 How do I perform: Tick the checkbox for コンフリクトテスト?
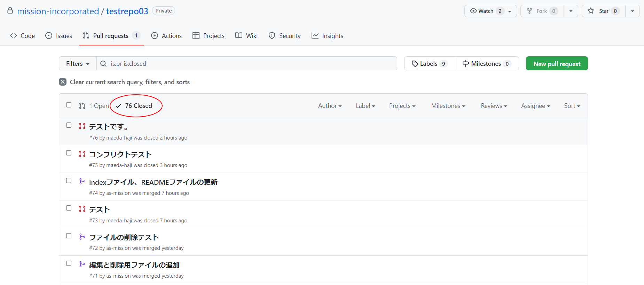69,153
